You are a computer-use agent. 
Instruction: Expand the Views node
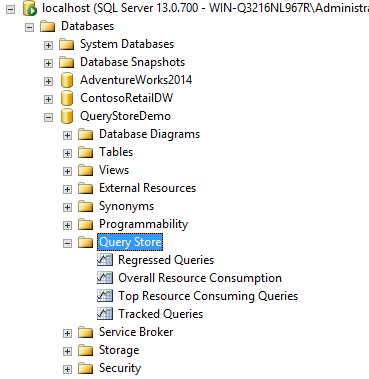tap(67, 171)
